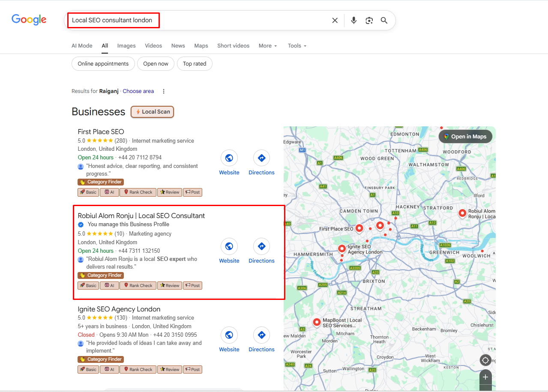Open Google Lens image search from the search bar
The height and width of the screenshot is (392, 548).
tap(369, 20)
